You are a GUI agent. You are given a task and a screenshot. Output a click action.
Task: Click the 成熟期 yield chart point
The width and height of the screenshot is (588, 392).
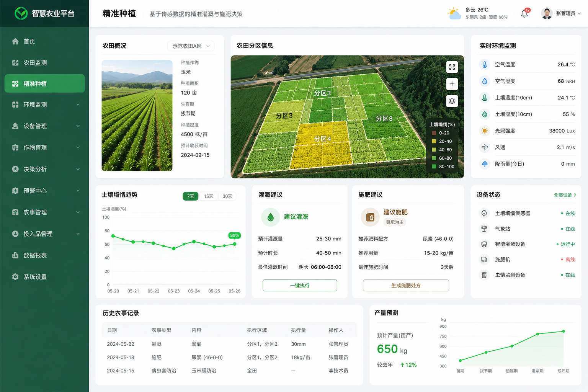click(563, 331)
